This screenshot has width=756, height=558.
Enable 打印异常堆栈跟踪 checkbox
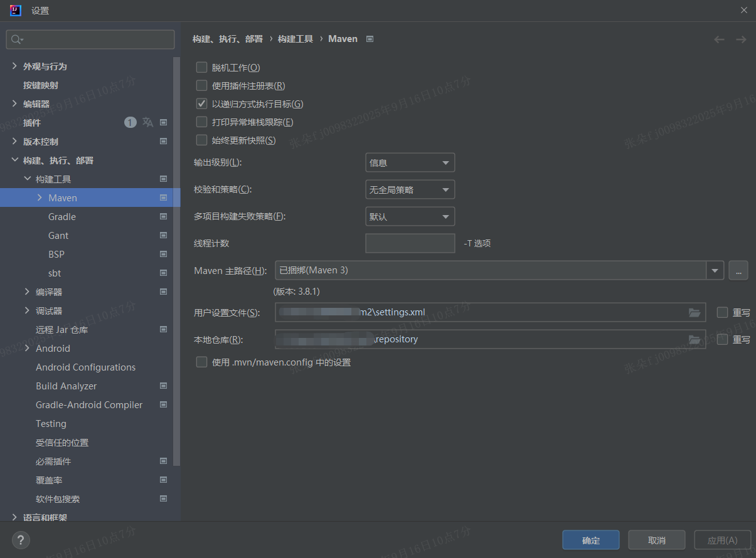point(201,122)
